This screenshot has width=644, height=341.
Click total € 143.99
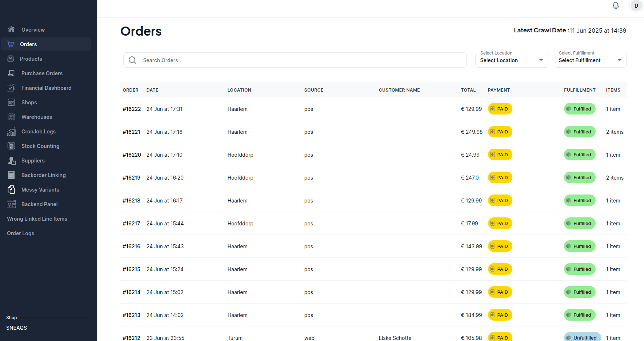pyautogui.click(x=471, y=246)
